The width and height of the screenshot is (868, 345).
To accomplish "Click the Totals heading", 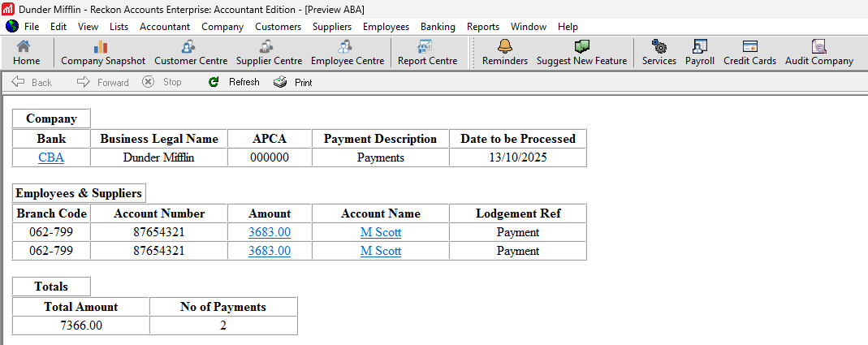I will 51,287.
